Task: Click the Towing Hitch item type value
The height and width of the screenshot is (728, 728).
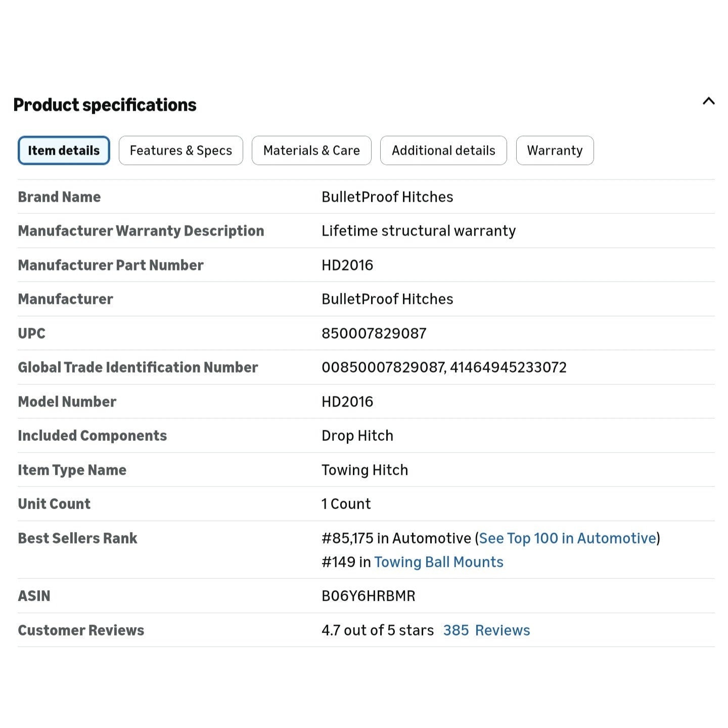Action: 365,470
